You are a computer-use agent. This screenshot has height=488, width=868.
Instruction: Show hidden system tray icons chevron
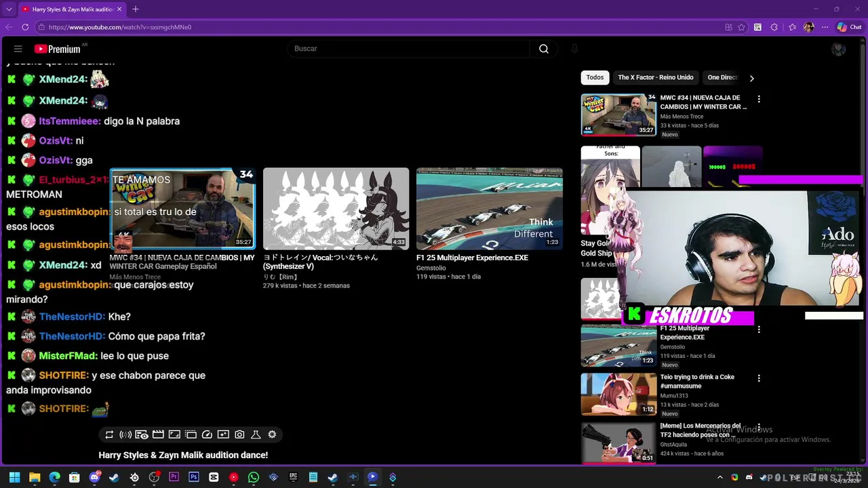coord(720,477)
